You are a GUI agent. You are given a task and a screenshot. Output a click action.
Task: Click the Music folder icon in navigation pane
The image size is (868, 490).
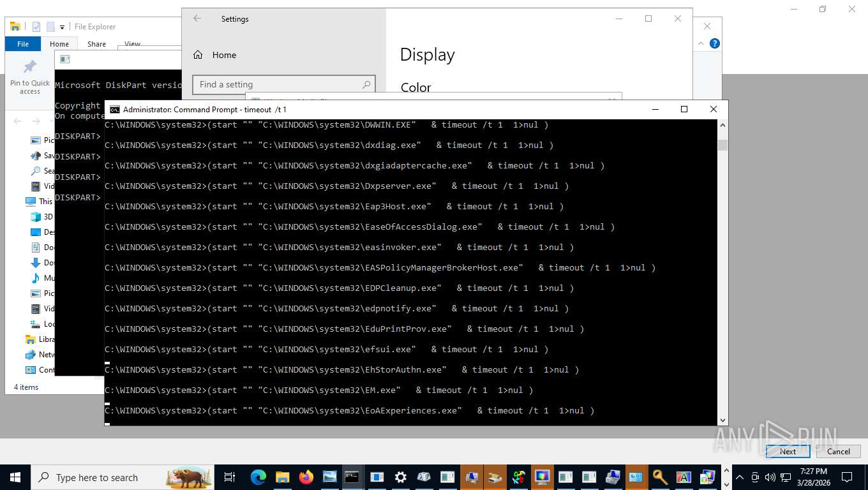[x=36, y=278]
